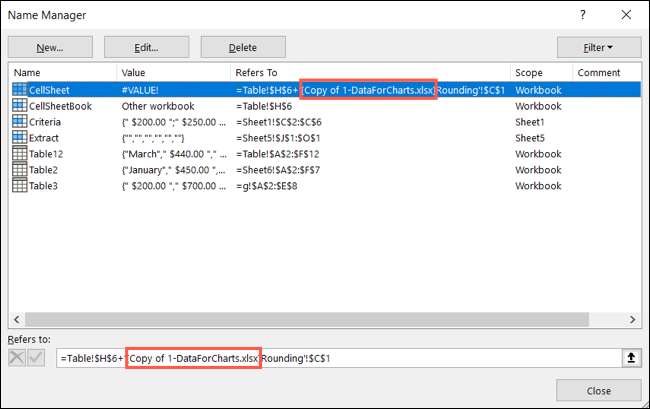Delete the selected name
The image size is (650, 409).
pos(243,48)
